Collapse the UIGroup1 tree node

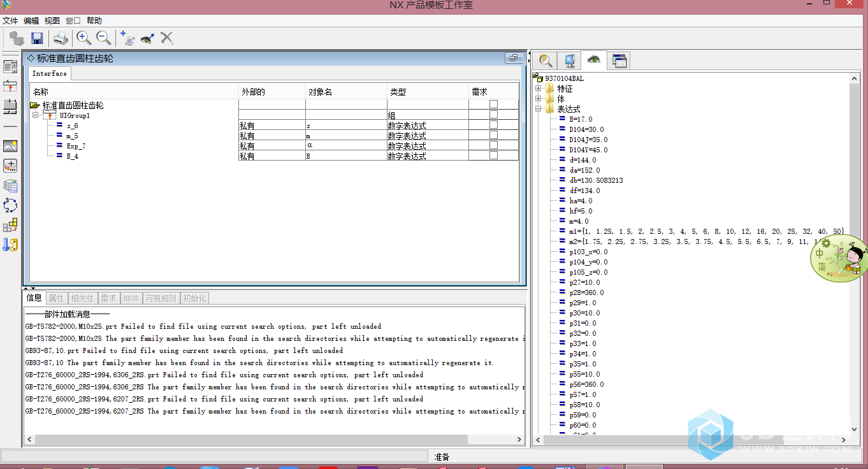click(x=36, y=115)
